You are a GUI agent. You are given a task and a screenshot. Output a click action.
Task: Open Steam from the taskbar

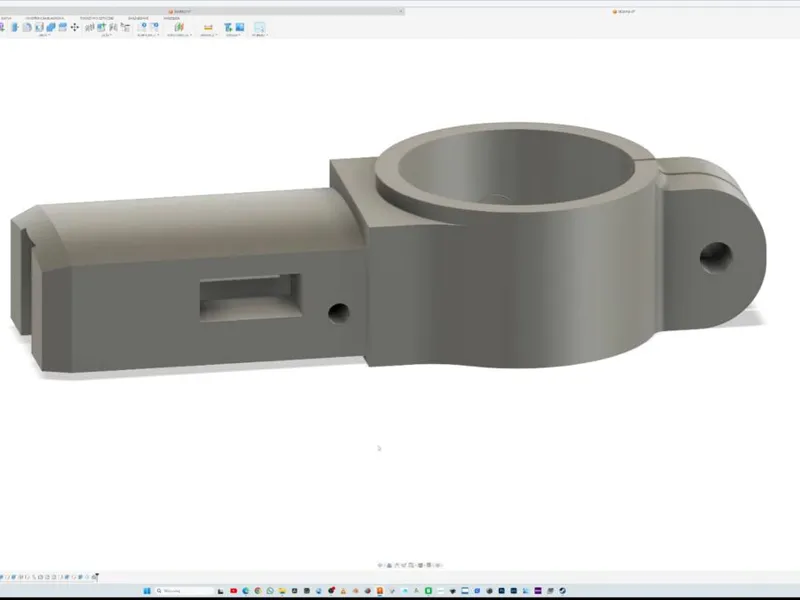(562, 591)
